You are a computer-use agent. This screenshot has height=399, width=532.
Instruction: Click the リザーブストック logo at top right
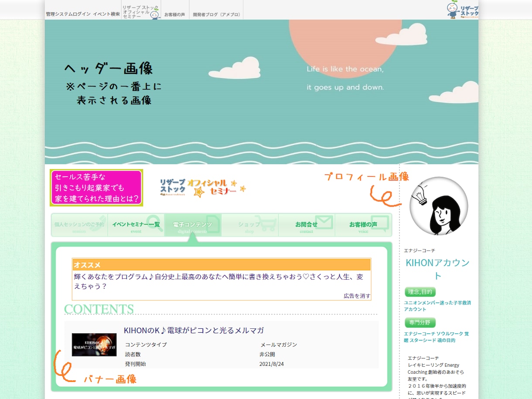click(462, 10)
